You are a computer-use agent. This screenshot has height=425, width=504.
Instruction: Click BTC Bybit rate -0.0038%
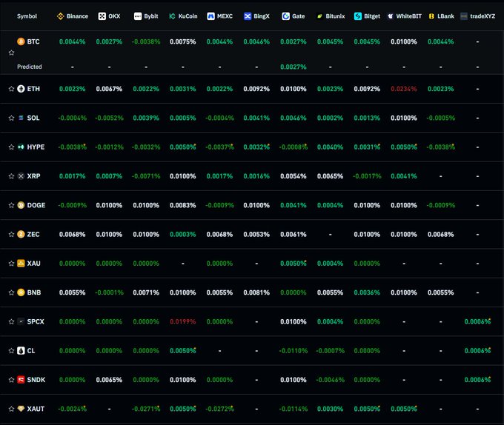(146, 41)
